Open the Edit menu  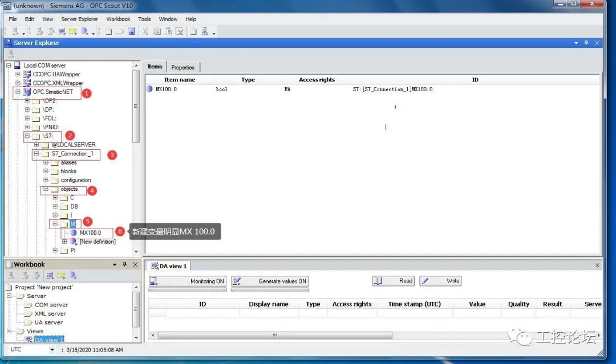pyautogui.click(x=30, y=19)
